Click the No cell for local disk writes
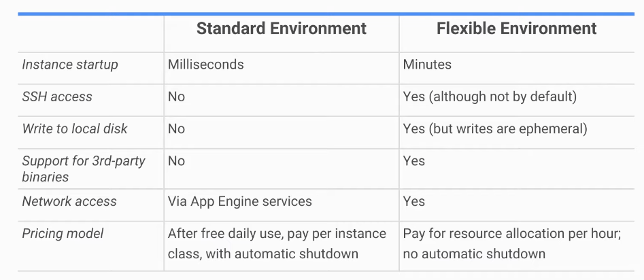The height and width of the screenshot is (280, 644). point(176,128)
